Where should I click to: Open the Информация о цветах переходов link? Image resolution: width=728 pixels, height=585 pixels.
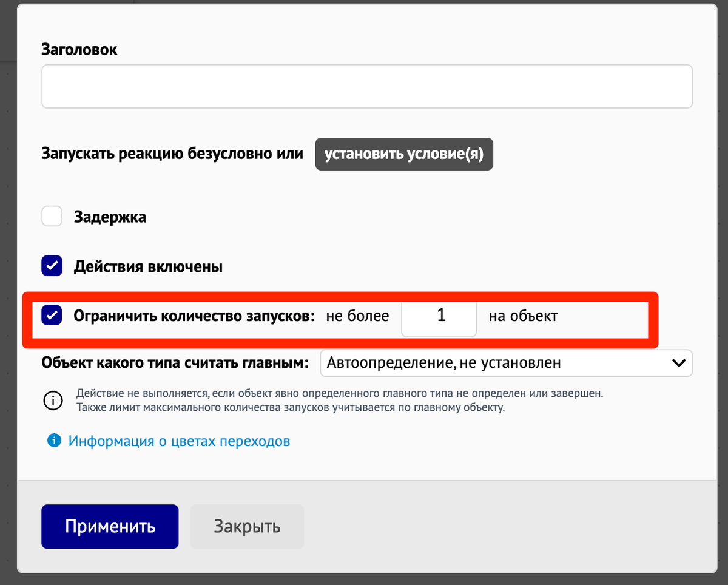(x=179, y=441)
